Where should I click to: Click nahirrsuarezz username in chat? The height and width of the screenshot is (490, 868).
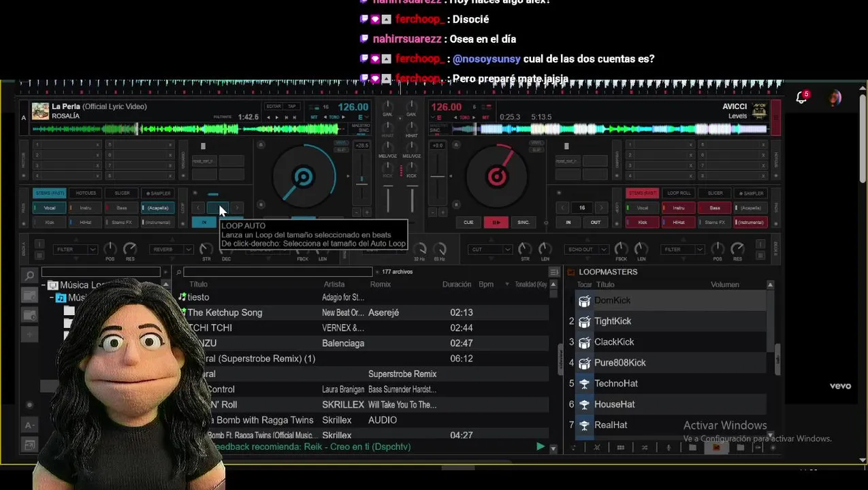pos(407,39)
